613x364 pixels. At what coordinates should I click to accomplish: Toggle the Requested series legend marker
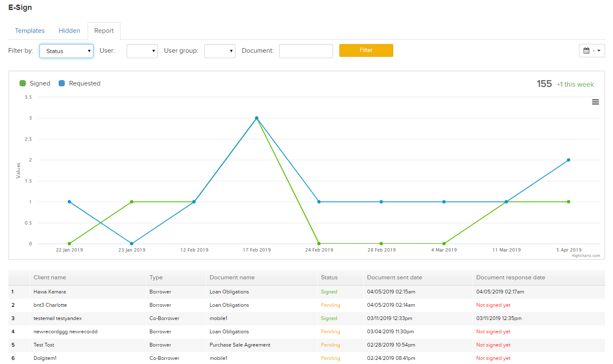62,83
